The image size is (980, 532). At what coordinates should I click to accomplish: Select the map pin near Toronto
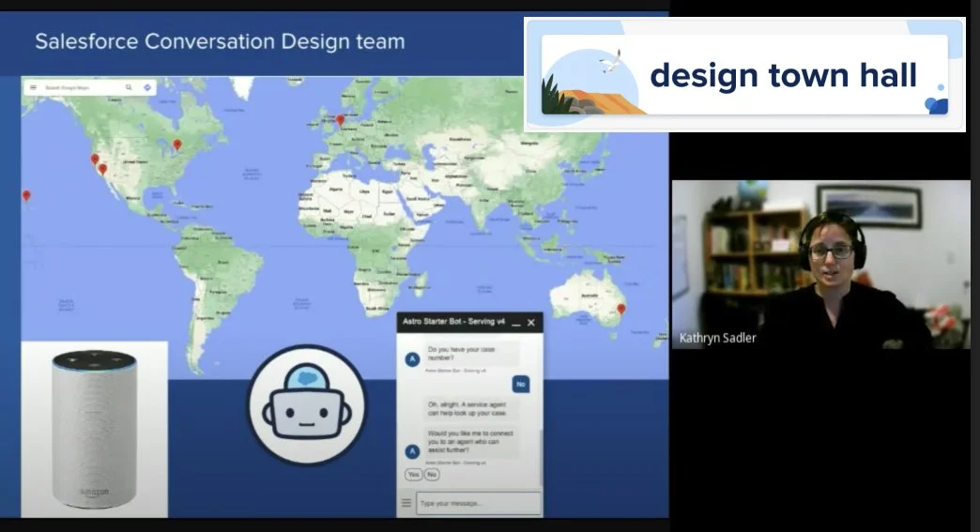click(177, 144)
